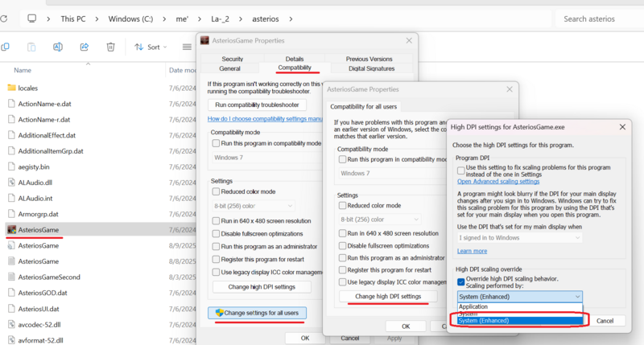The width and height of the screenshot is (644, 345).
Task: Check Register this program for restart, back window
Action: click(x=216, y=259)
